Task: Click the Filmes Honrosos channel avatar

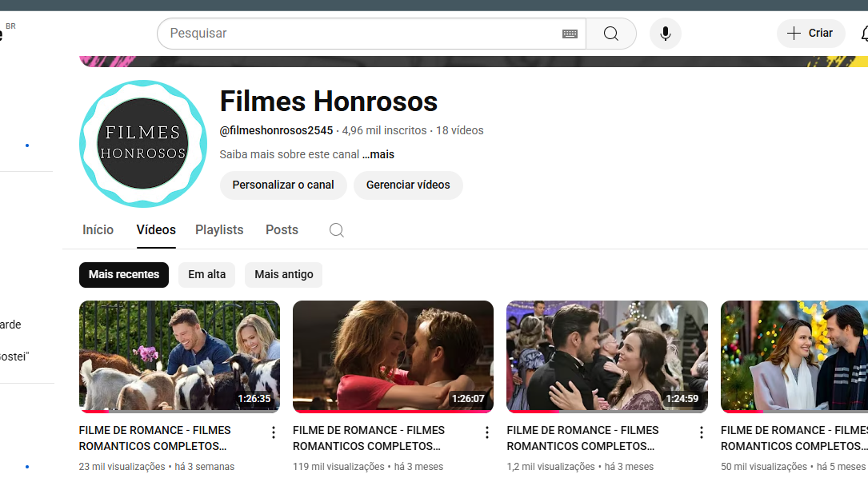Action: click(143, 144)
